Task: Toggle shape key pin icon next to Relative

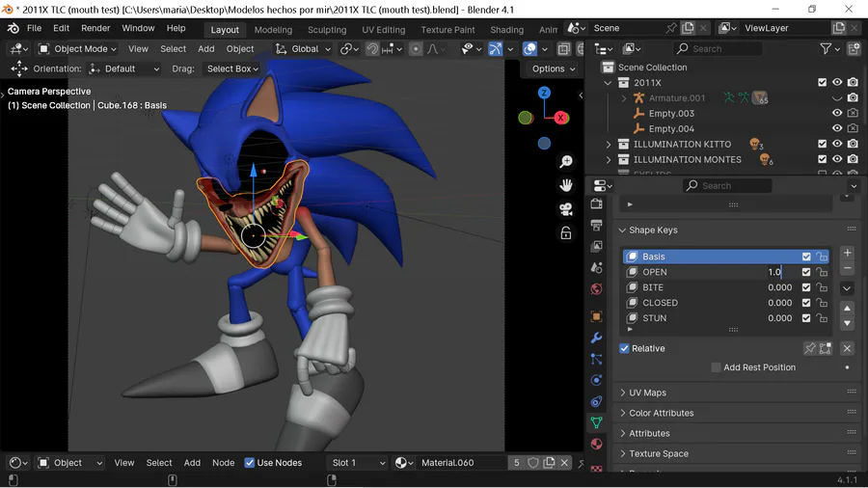Action: point(810,348)
